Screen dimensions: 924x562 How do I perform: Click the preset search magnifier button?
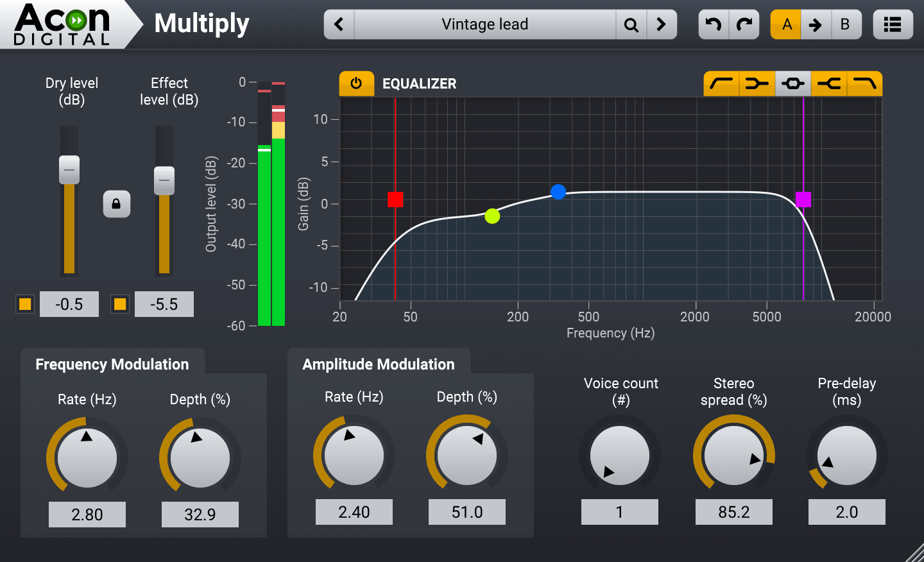[x=631, y=24]
